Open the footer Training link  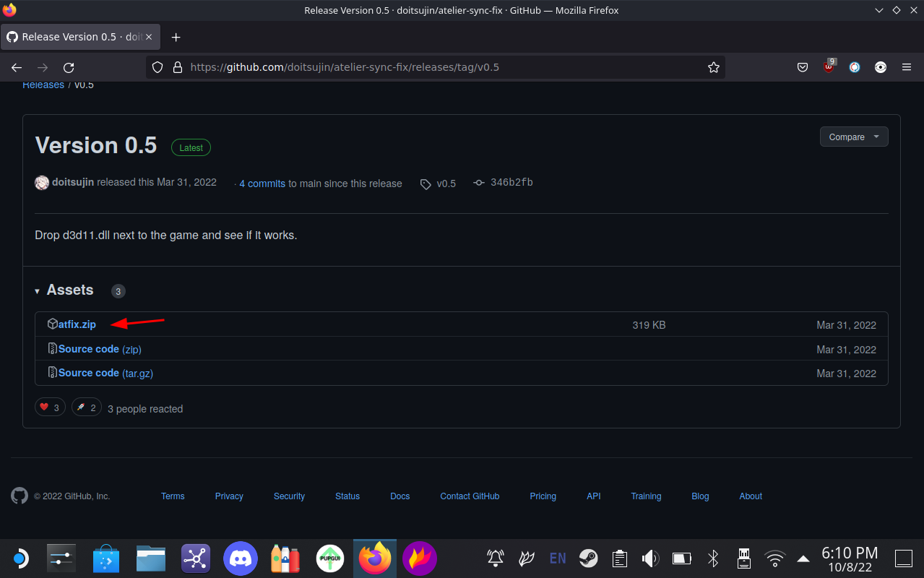(x=646, y=496)
